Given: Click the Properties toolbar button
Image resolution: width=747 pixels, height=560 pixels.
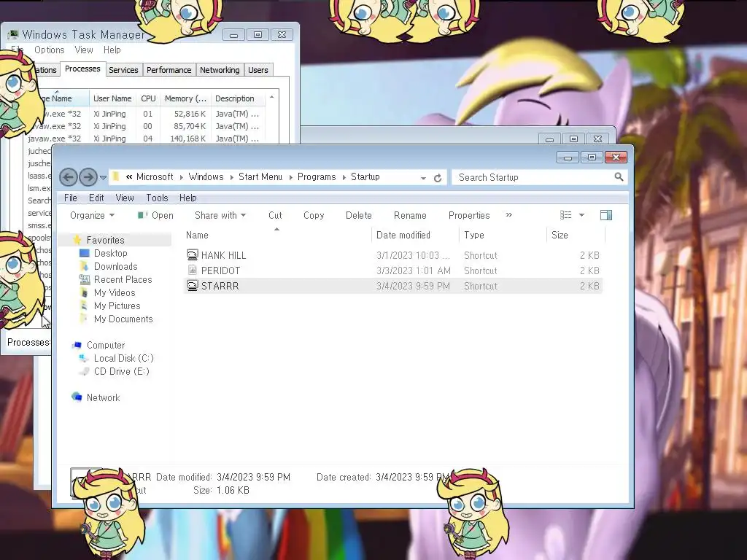Looking at the screenshot, I should click(469, 215).
